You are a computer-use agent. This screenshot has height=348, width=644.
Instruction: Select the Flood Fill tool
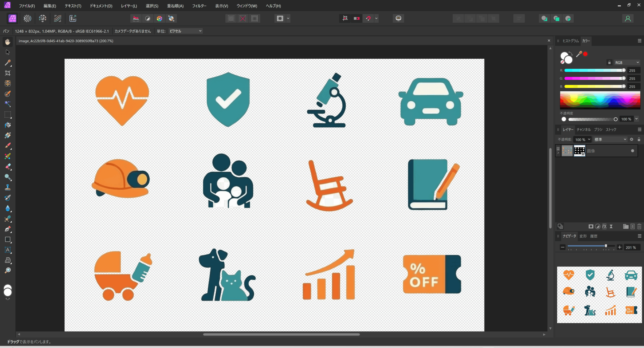point(8,125)
